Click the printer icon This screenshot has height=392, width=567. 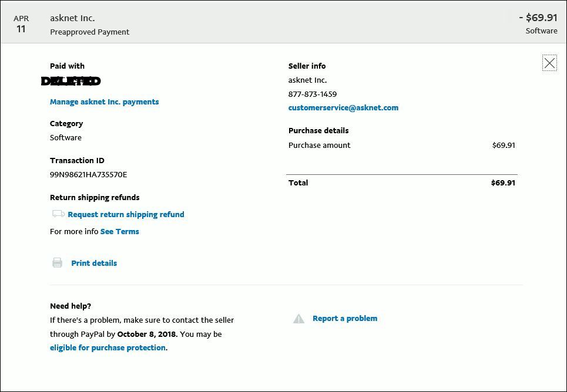tap(57, 263)
